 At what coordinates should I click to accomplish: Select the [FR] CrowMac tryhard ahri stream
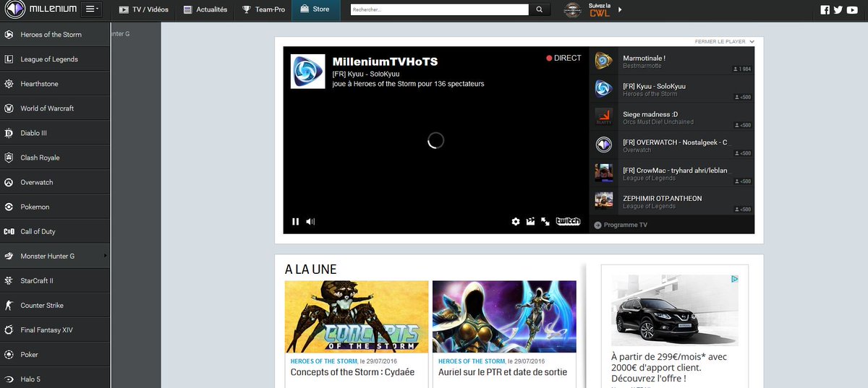click(671, 173)
